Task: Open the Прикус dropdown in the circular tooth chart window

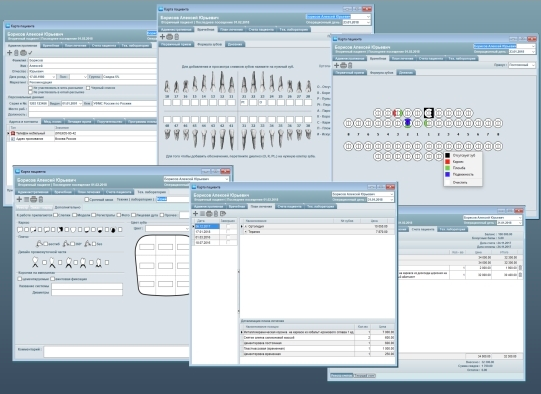Action: point(533,65)
